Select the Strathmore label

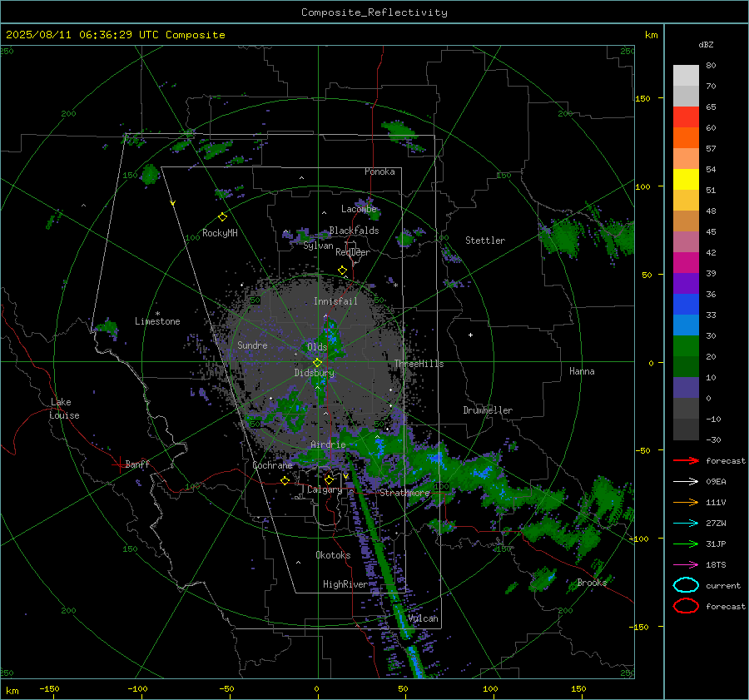point(404,493)
